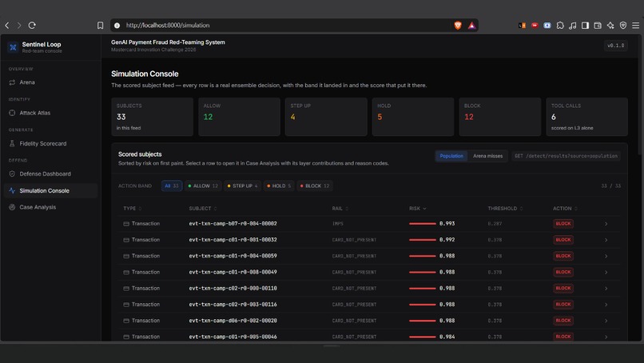Select the SUBJECTS 33 summary card
The width and height of the screenshot is (644, 363).
tap(152, 117)
